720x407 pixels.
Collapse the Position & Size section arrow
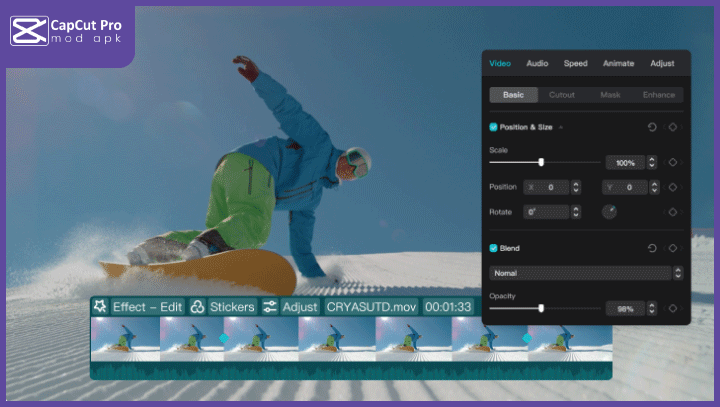click(561, 128)
